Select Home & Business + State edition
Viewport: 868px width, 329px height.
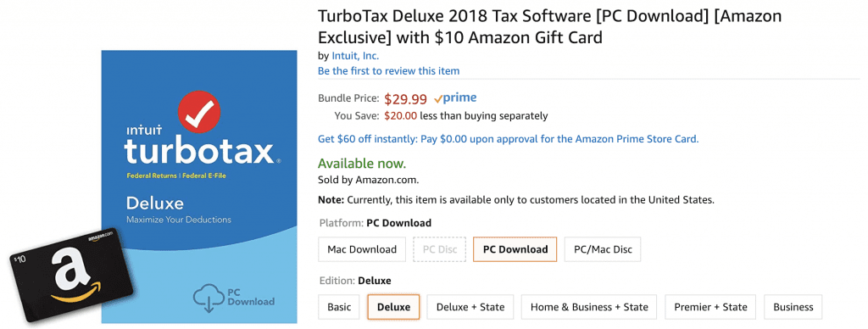click(589, 307)
